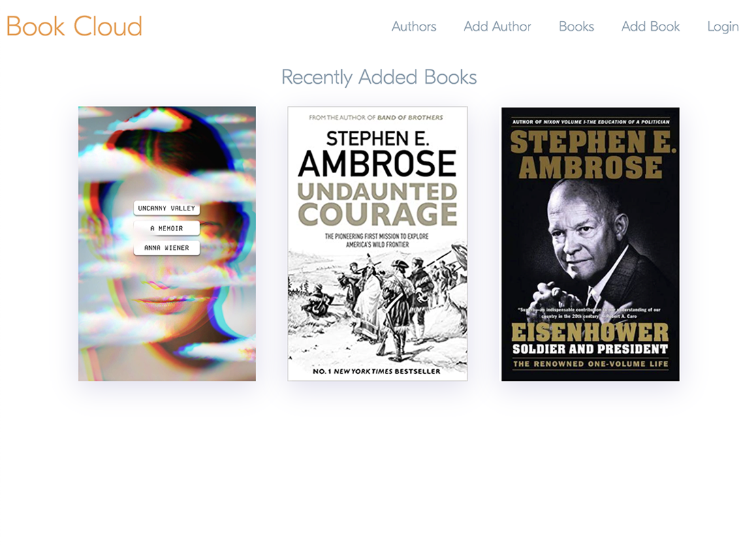This screenshot has width=756, height=545.
Task: Click the 'ANNA WIENER' author label
Action: tap(166, 248)
